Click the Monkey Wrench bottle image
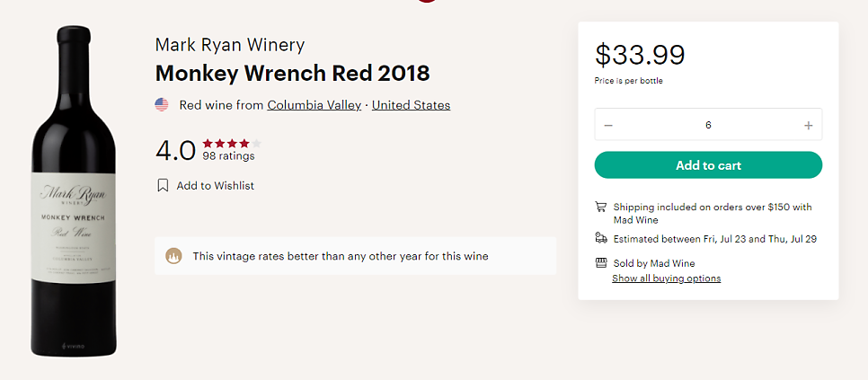This screenshot has height=380, width=868. pyautogui.click(x=74, y=190)
